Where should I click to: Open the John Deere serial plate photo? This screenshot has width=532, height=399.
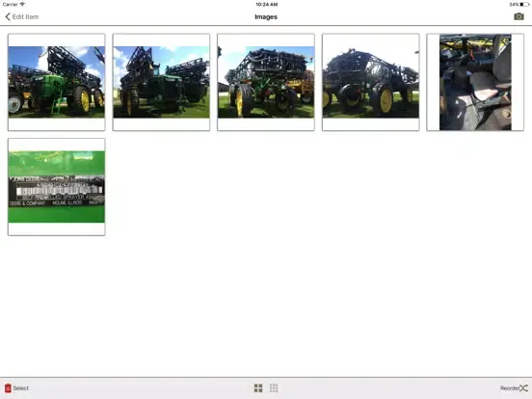57,187
